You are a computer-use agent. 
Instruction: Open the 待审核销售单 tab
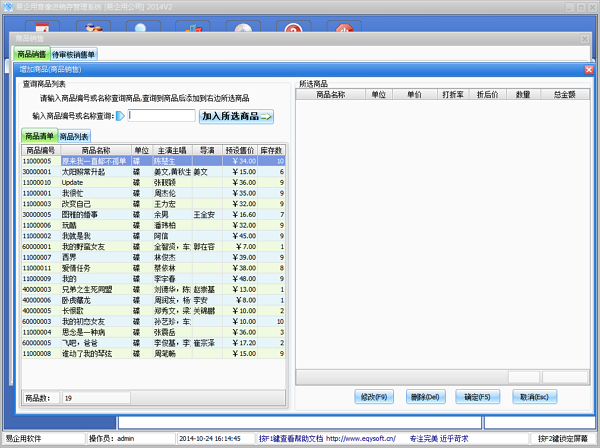point(73,55)
